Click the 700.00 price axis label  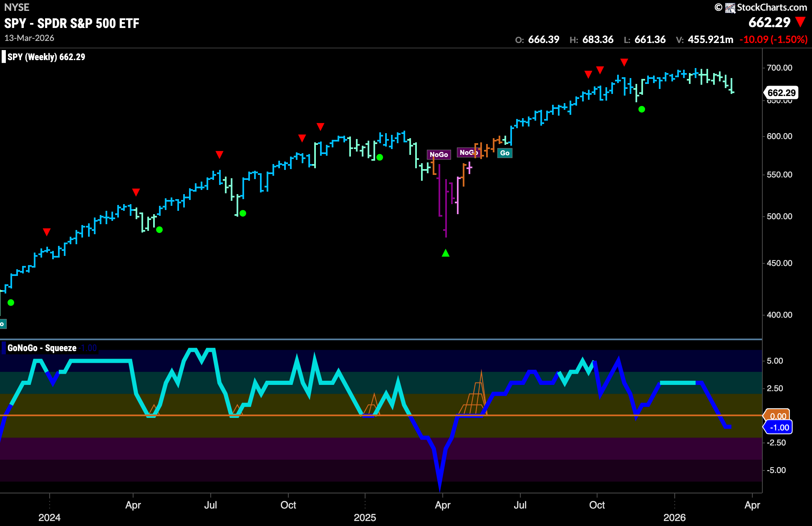[x=779, y=68]
